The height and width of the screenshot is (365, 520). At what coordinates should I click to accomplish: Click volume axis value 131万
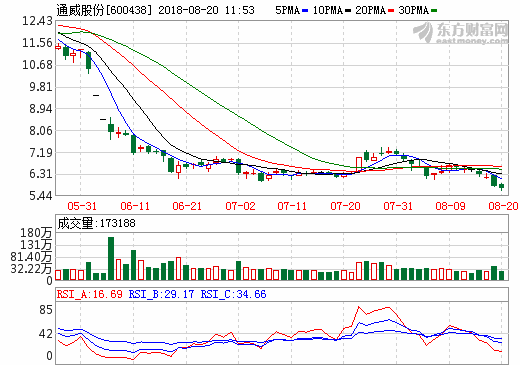[36, 245]
